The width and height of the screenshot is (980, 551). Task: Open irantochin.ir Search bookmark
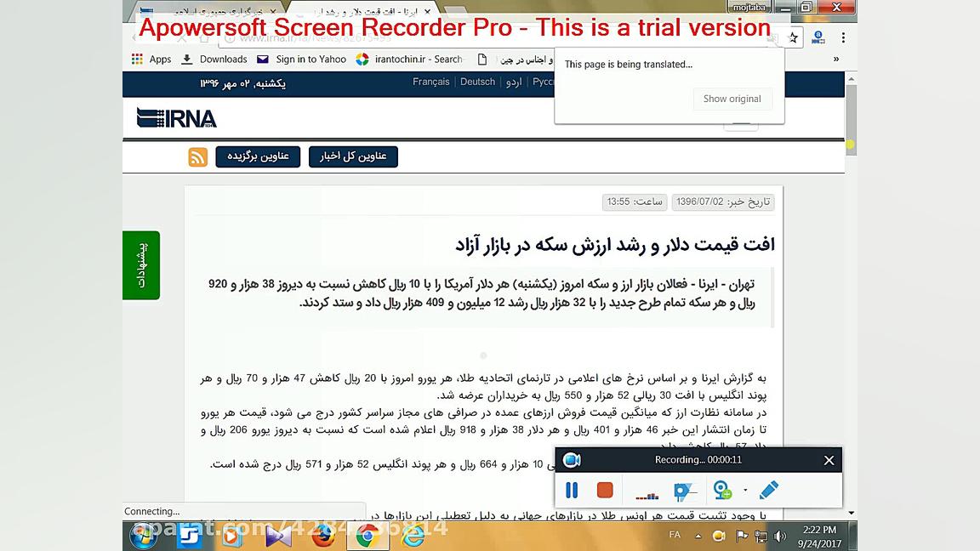410,60
